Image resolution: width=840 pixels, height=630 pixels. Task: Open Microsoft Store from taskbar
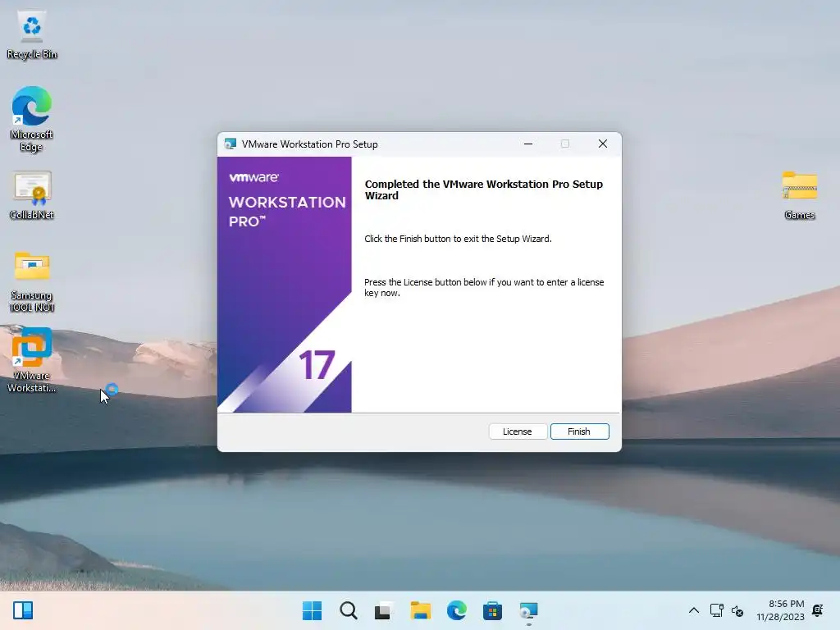pos(492,610)
